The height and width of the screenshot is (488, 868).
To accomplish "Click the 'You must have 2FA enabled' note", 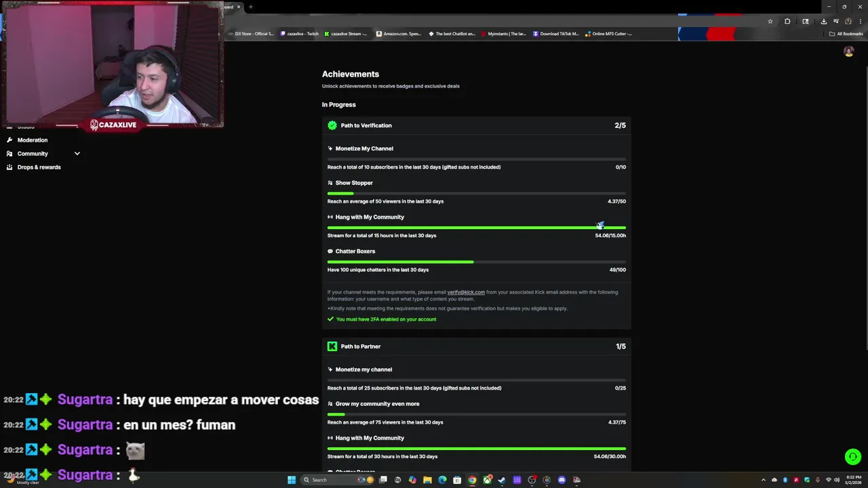I will 386,319.
